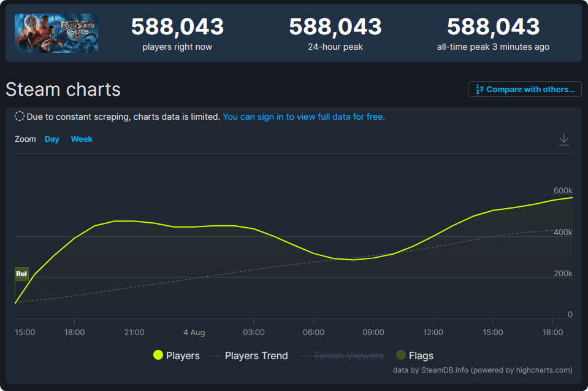Click the 400k y-axis label
Screen dimensions: 588x391
coord(563,232)
